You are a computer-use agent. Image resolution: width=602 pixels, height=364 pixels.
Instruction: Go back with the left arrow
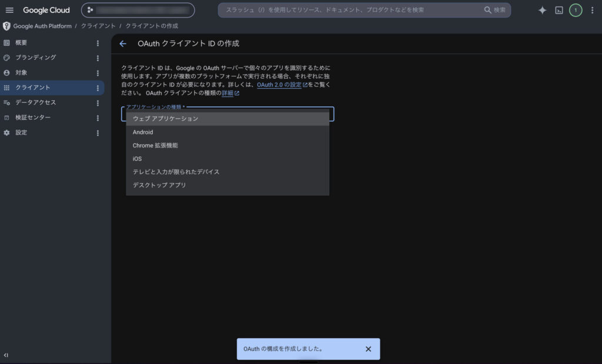(x=123, y=44)
